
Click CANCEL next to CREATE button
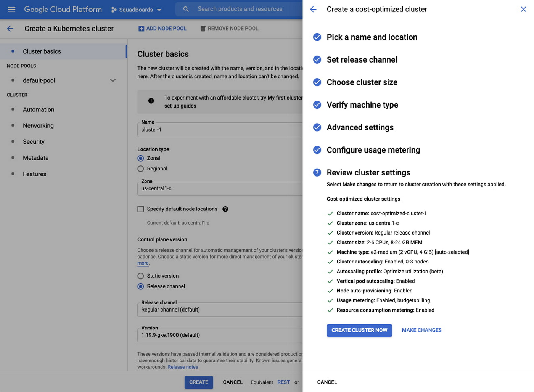click(x=233, y=382)
